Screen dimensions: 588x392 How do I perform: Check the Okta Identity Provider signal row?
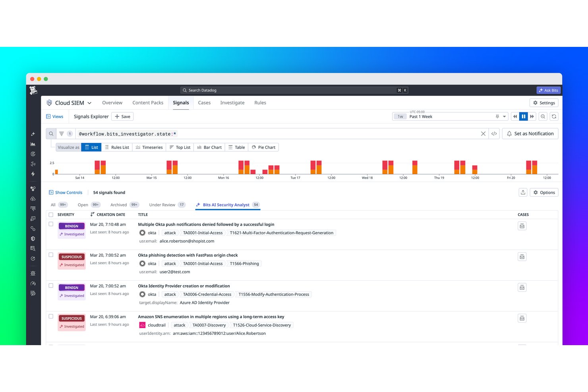pos(51,286)
